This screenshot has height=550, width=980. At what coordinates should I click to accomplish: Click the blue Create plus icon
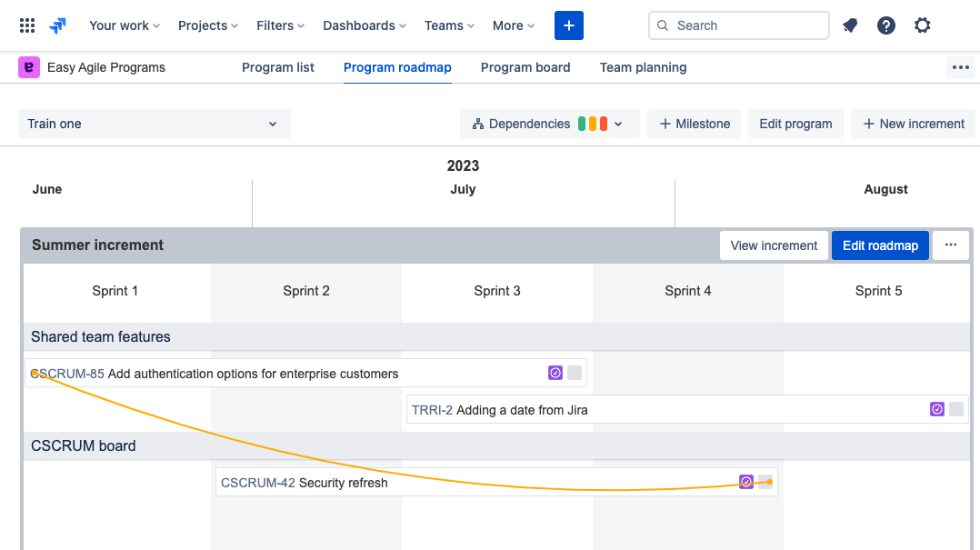(569, 25)
